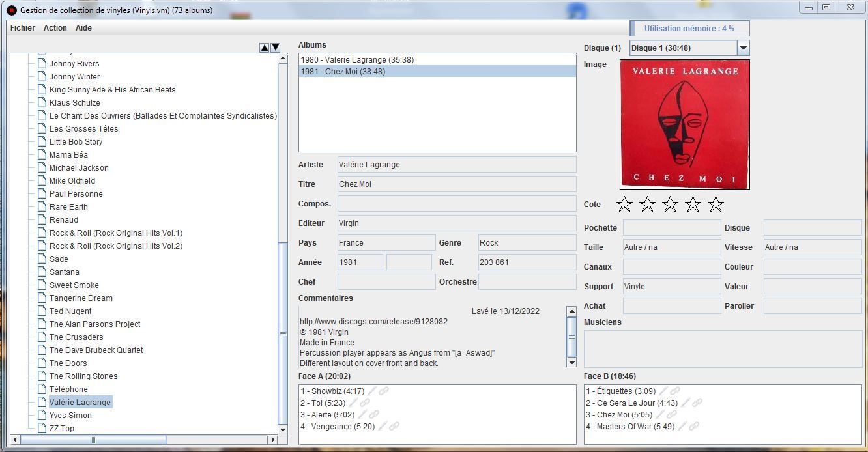Click the down triangle button above artist tree
The width and height of the screenshot is (868, 452).
pos(276,48)
